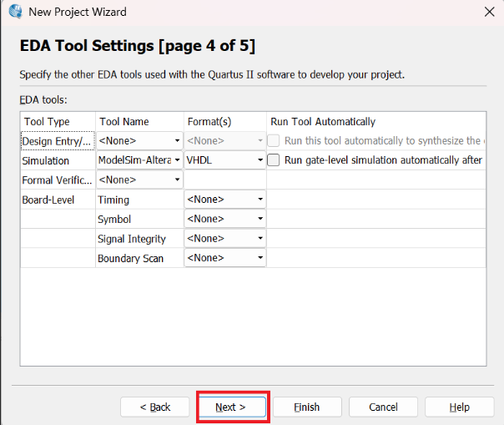The image size is (504, 425).
Task: Close the New Project Wizard window
Action: click(489, 12)
